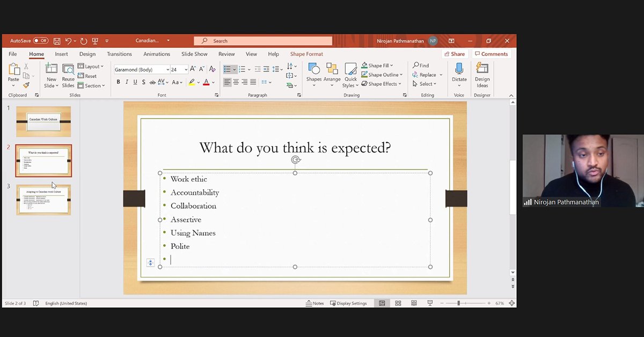Check spelling via status bar icon
Viewport: 644px width, 337px height.
[36, 303]
